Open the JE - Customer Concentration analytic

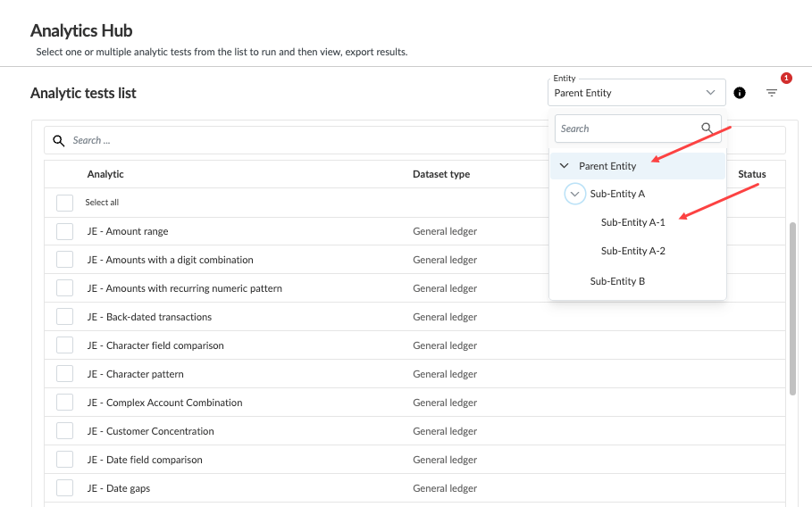pyautogui.click(x=159, y=431)
